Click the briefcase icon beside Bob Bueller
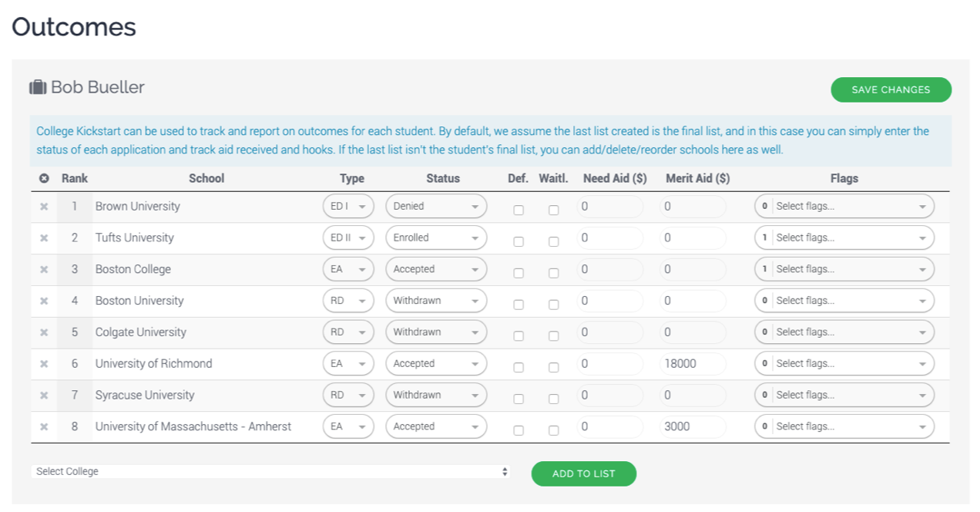The width and height of the screenshot is (980, 512). [x=38, y=87]
